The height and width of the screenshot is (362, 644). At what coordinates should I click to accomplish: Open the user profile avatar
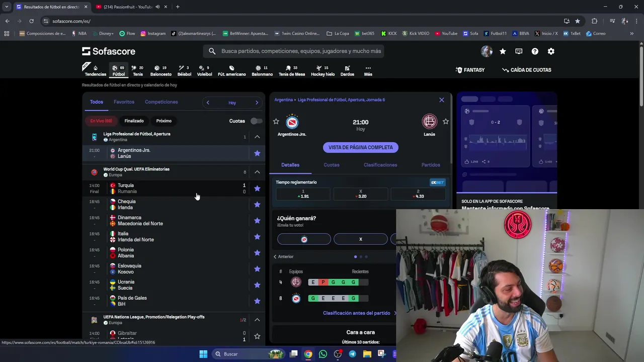(x=486, y=51)
